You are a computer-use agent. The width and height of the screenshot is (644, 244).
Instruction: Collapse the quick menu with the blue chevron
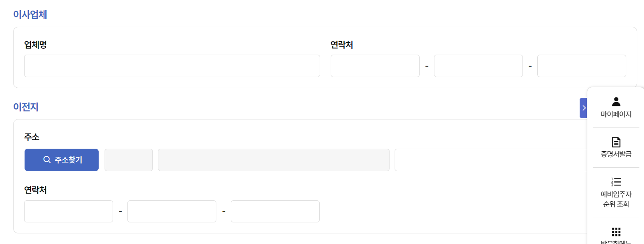click(584, 108)
